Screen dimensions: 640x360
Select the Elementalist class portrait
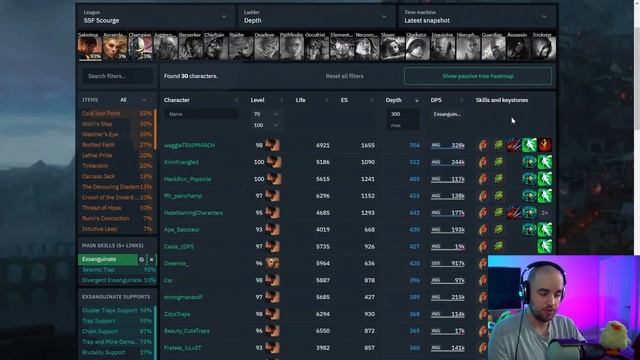(x=342, y=47)
